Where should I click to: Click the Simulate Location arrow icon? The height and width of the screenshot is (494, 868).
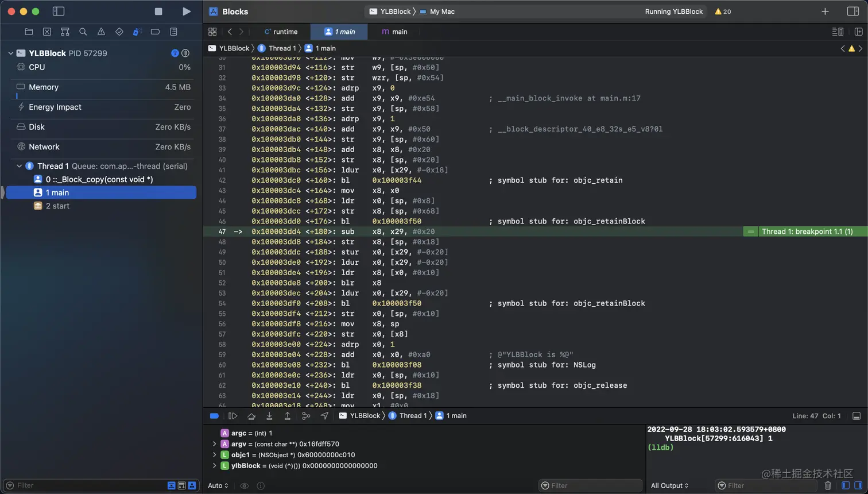point(324,416)
